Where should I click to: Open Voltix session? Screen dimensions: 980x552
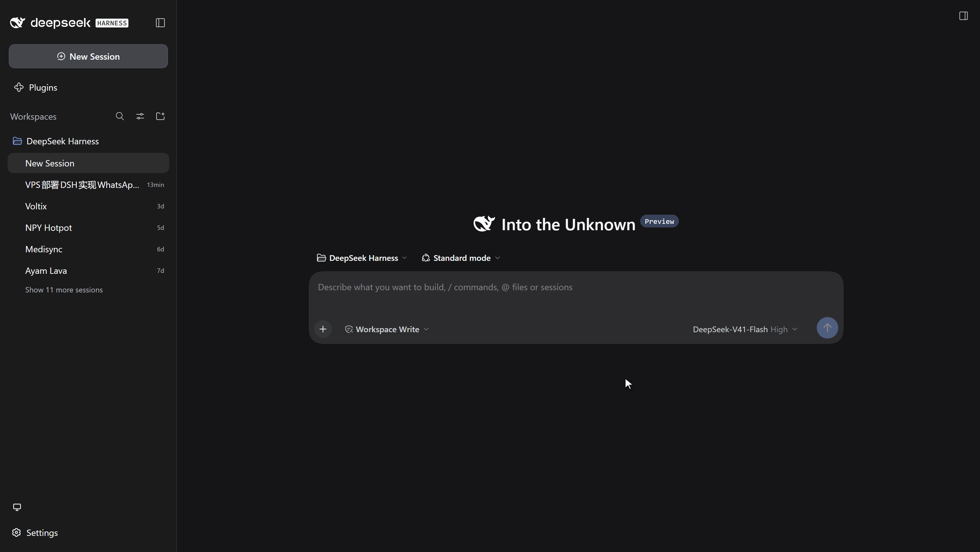click(x=88, y=206)
